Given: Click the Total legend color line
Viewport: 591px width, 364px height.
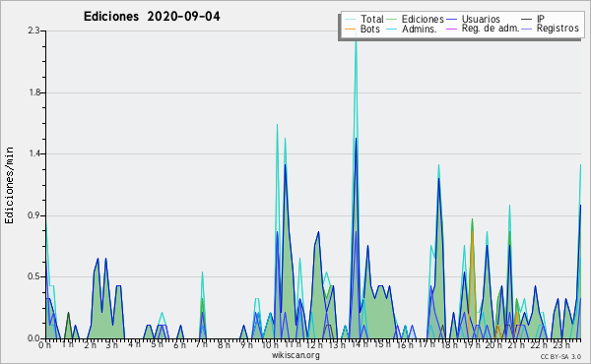Looking at the screenshot, I should pyautogui.click(x=350, y=20).
